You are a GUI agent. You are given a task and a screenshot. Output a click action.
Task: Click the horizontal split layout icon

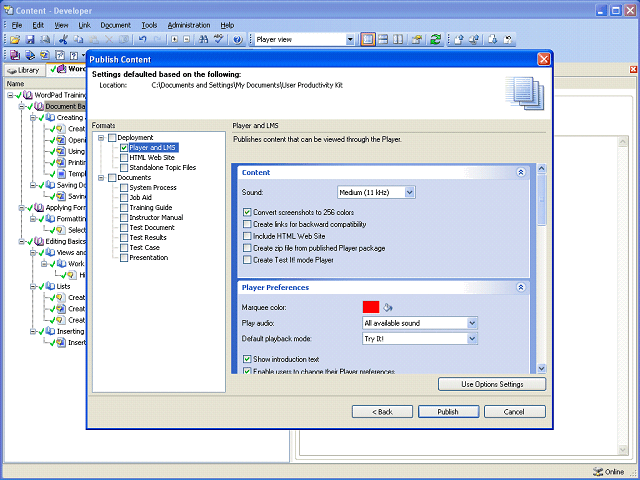pyautogui.click(x=383, y=40)
